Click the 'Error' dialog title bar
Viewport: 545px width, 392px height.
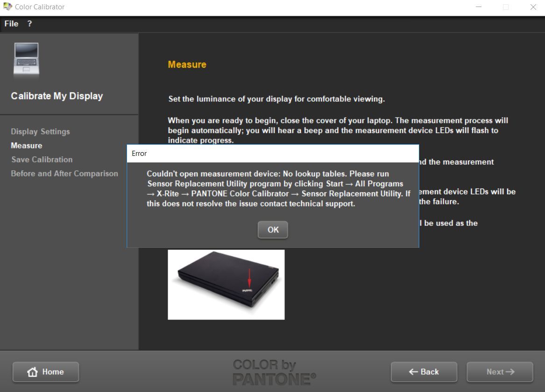pyautogui.click(x=273, y=154)
